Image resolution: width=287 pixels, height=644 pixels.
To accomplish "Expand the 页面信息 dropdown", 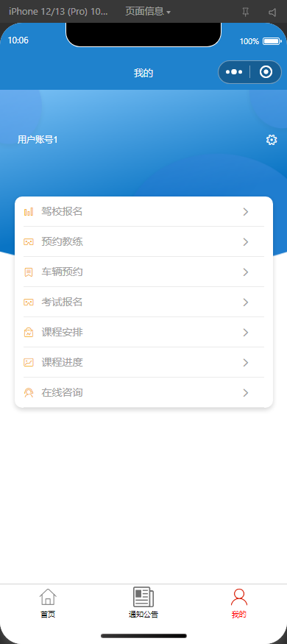I will [148, 12].
